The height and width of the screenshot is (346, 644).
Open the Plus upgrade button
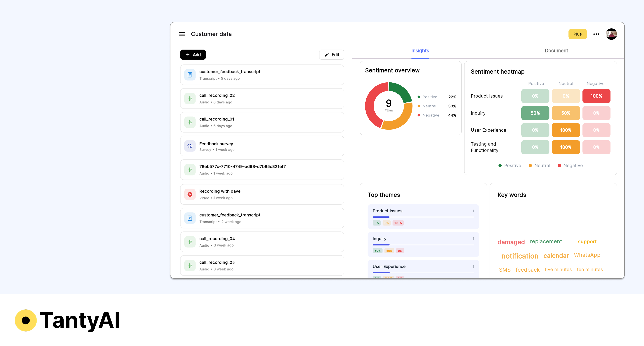[x=578, y=34]
